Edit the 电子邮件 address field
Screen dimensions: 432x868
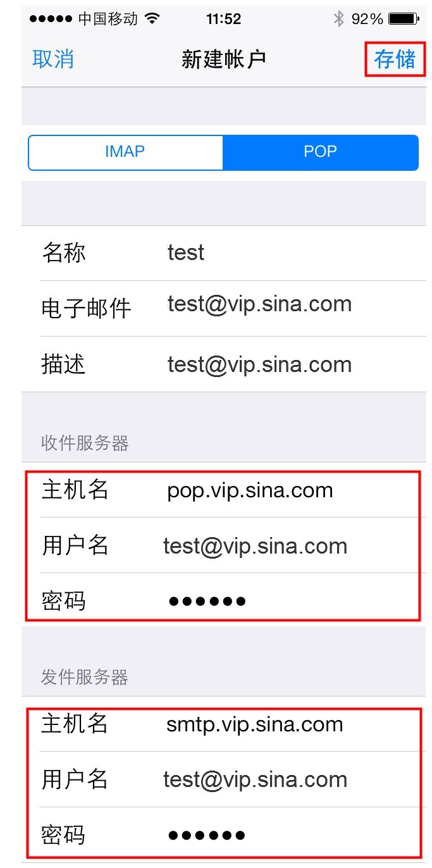click(224, 308)
